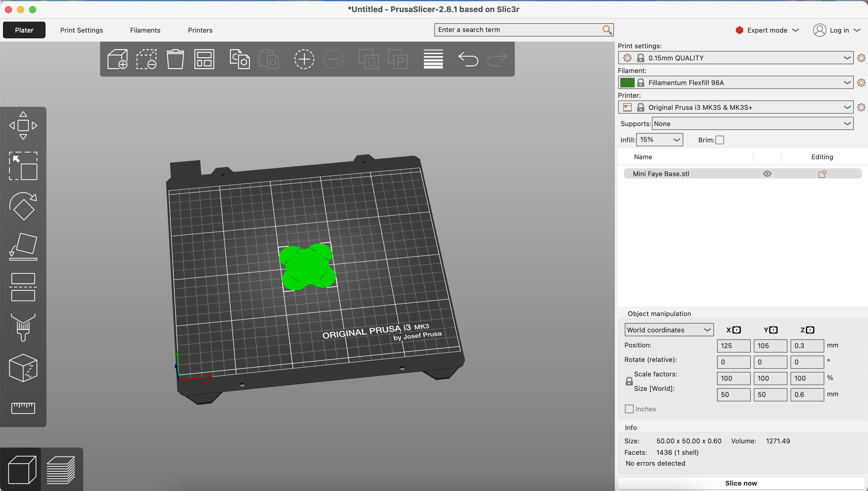Click the Slice Now button
Viewport: 868px width, 491px height.
[x=741, y=483]
